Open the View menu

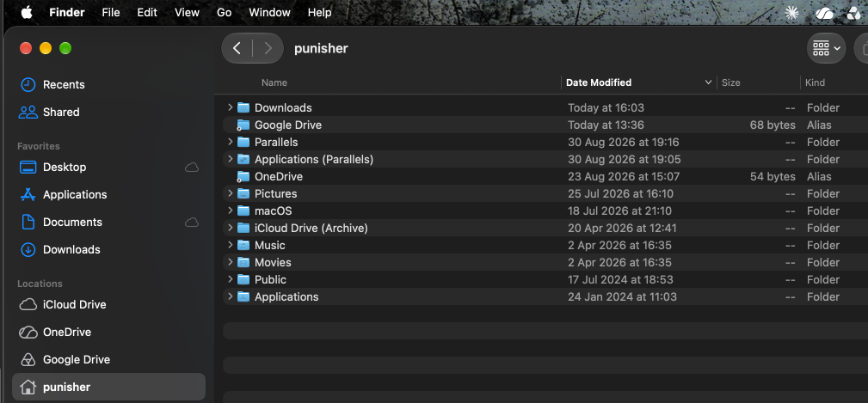[x=187, y=12]
